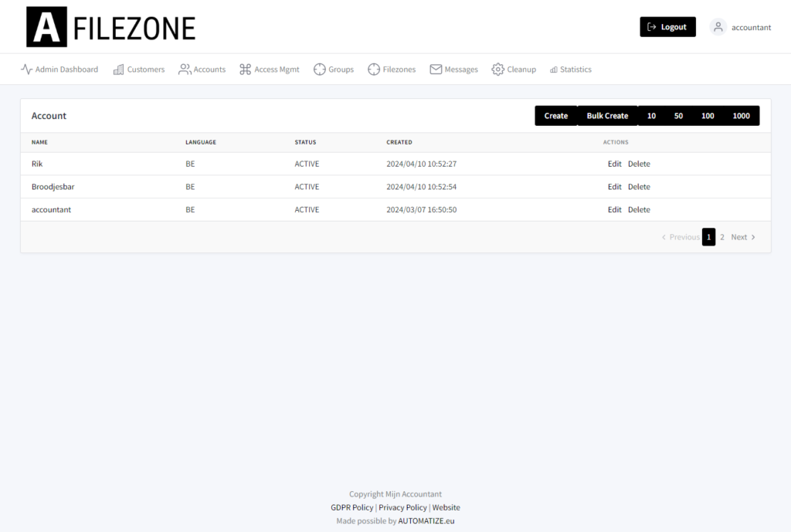Viewport: 791px width, 532px height.
Task: Click the Customers building icon
Action: click(x=118, y=69)
